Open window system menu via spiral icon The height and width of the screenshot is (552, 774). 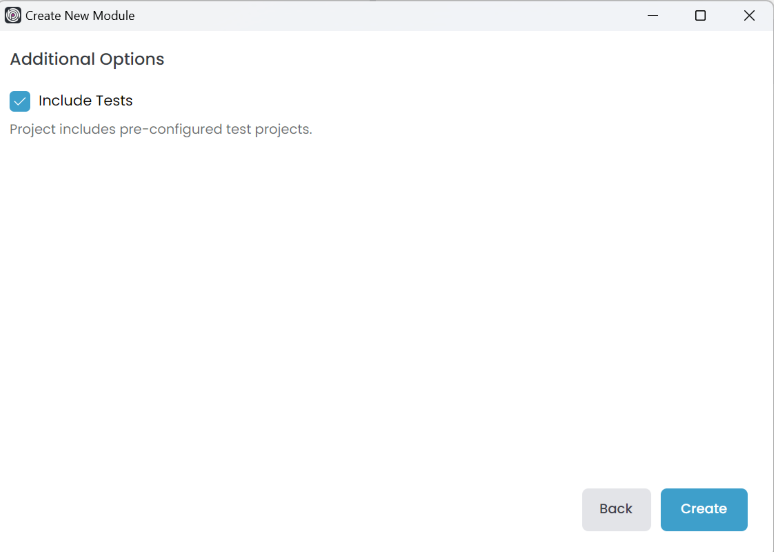point(13,15)
